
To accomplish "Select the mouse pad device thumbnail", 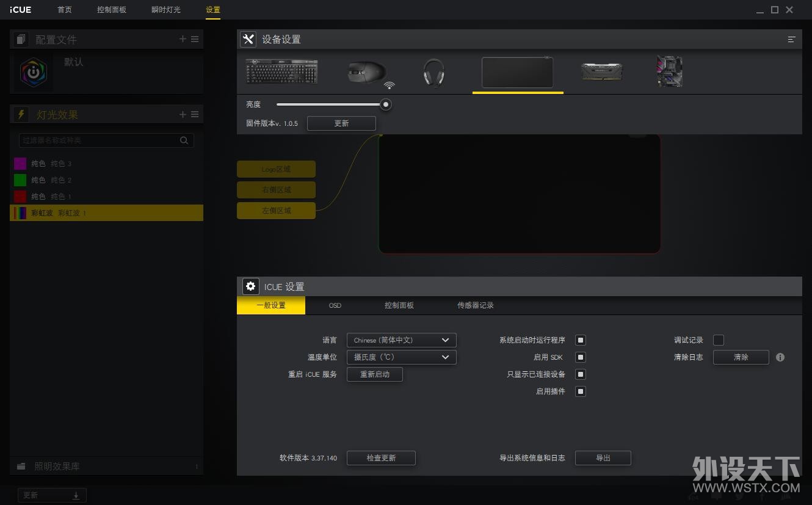I will [x=518, y=73].
